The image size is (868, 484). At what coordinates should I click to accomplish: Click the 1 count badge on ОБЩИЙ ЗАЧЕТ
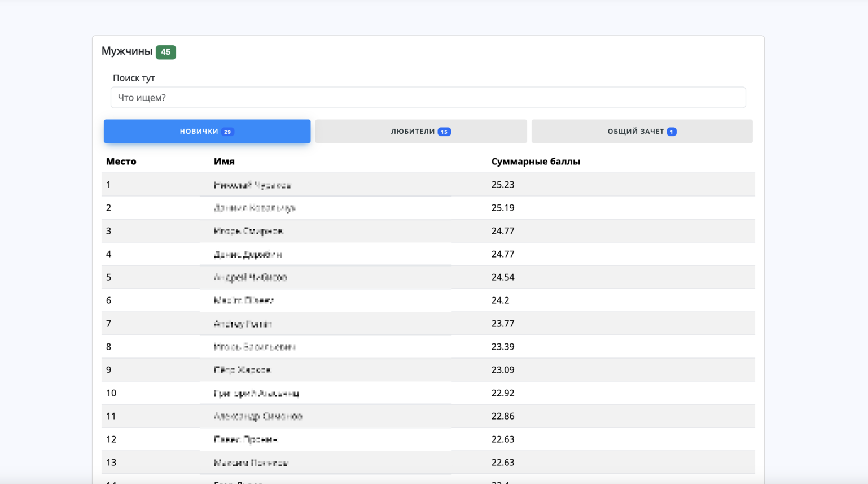tap(672, 132)
